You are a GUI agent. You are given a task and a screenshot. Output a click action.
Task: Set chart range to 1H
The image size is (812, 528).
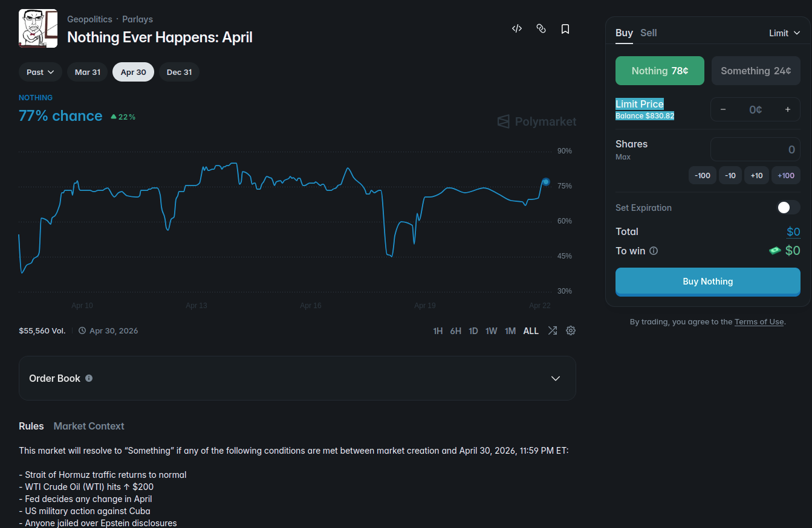pos(438,331)
